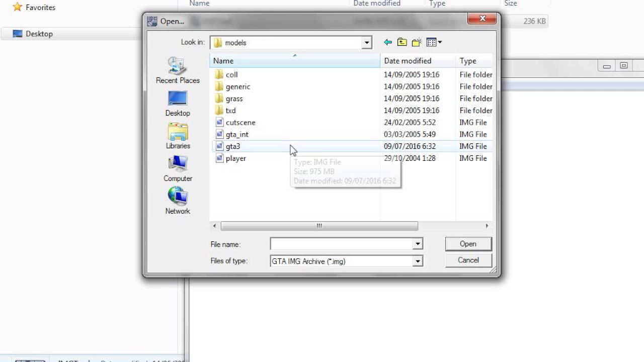The height and width of the screenshot is (362, 644).
Task: Sort file list by Date modified column
Action: click(418, 61)
